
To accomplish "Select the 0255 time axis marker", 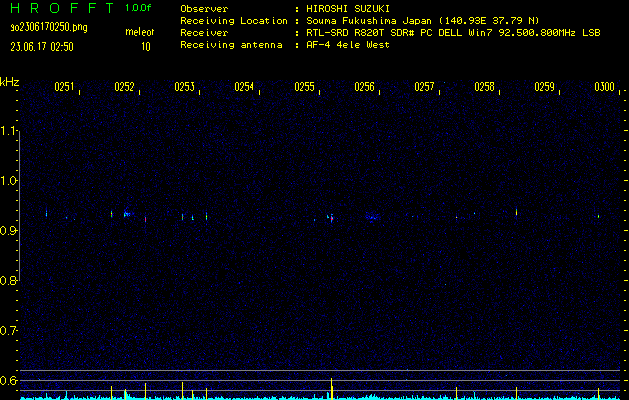I will (304, 88).
